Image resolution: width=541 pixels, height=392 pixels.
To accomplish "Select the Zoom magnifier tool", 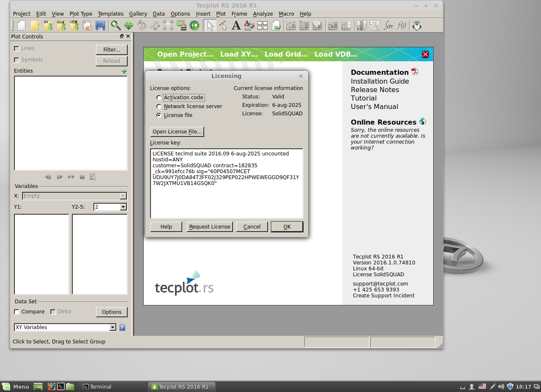I will [115, 25].
